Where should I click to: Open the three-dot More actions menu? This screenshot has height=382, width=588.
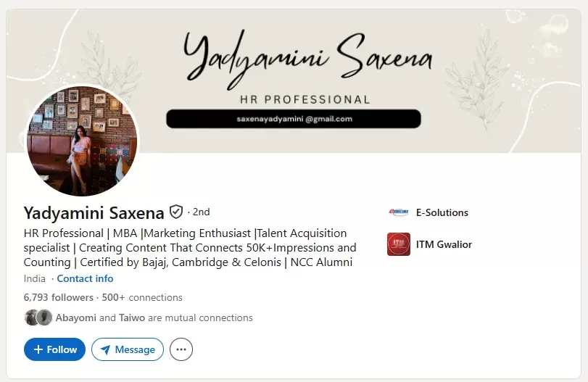(x=181, y=349)
